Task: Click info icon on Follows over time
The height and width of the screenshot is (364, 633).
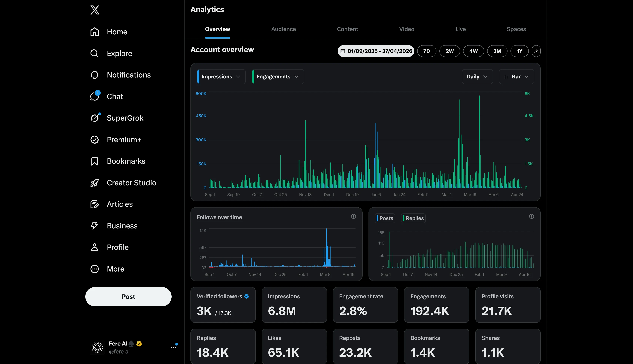Action: point(353,217)
